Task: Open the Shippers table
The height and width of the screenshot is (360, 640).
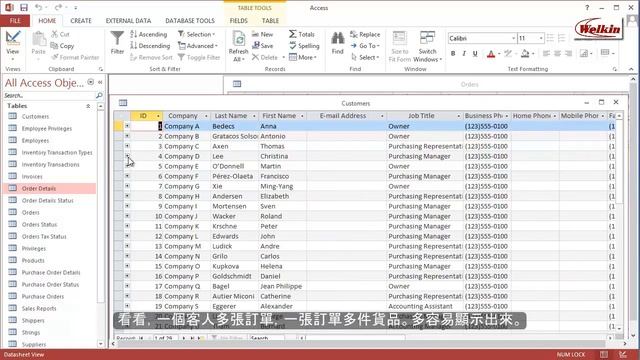Action: pyautogui.click(x=33, y=320)
